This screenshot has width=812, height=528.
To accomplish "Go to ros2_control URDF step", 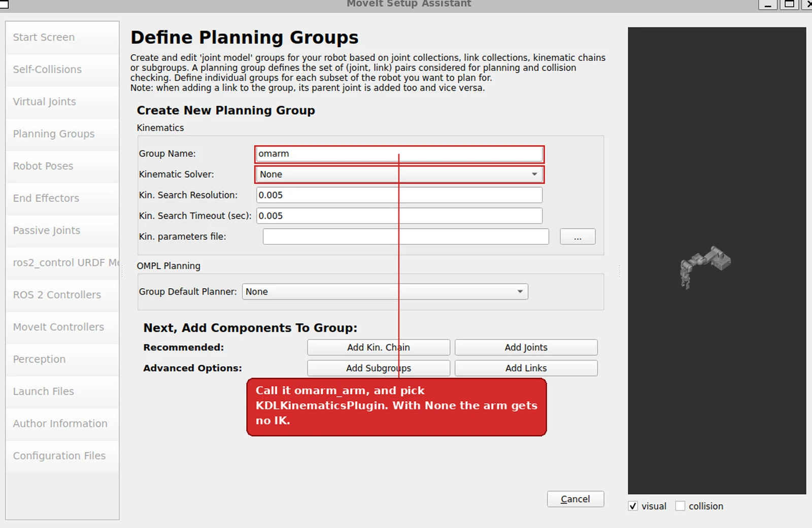I will point(62,263).
